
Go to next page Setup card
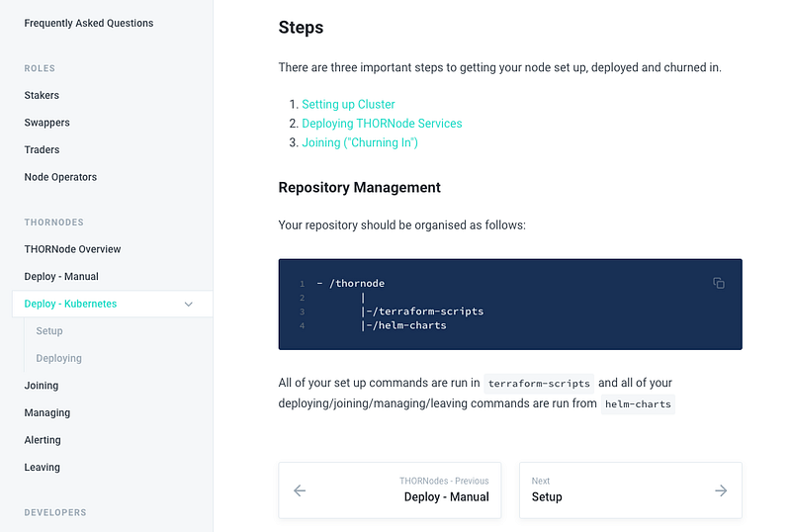pyautogui.click(x=631, y=490)
